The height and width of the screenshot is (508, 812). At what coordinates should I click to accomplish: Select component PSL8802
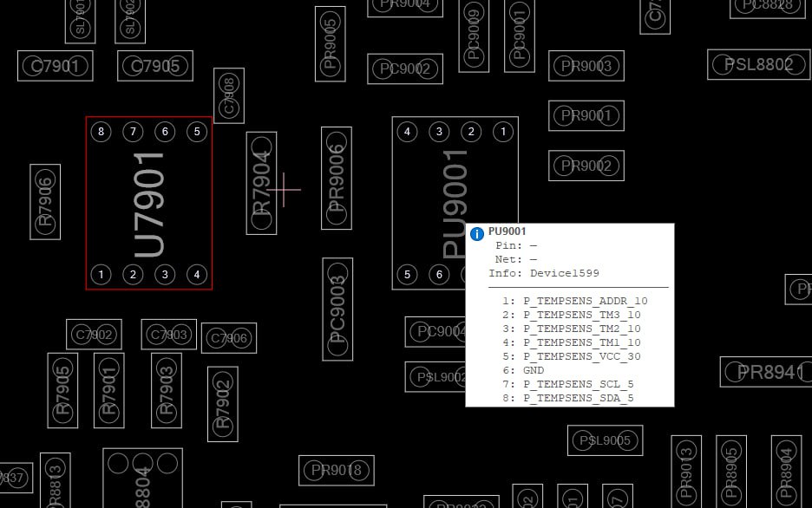tap(759, 65)
